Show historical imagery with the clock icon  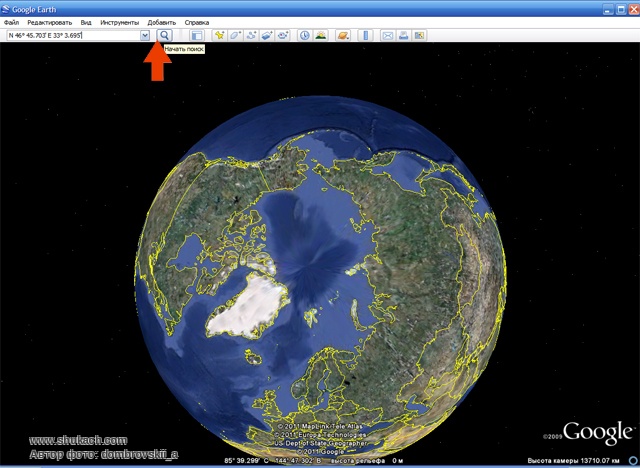point(304,35)
